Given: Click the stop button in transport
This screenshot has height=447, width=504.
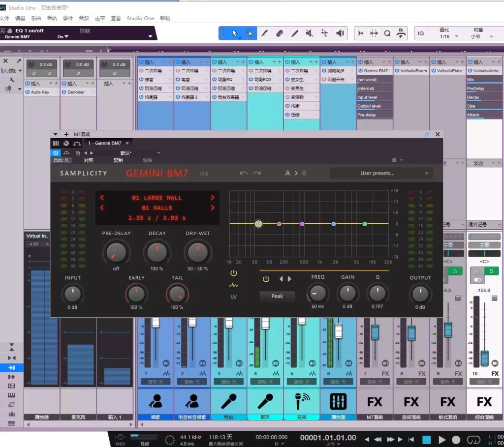Looking at the screenshot, I should [427, 439].
